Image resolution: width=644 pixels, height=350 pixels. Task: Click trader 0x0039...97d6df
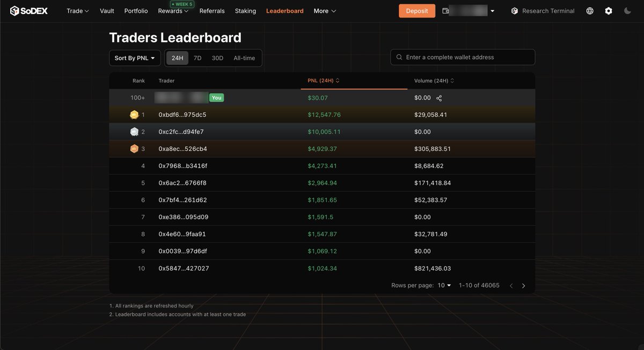point(183,251)
